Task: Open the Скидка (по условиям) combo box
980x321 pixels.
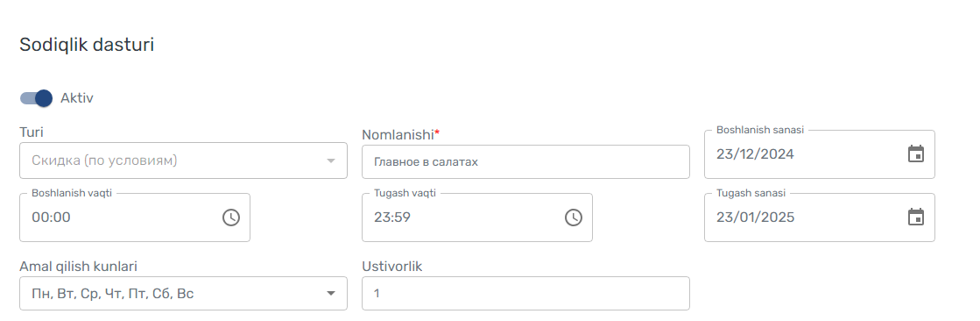Action: 183,160
